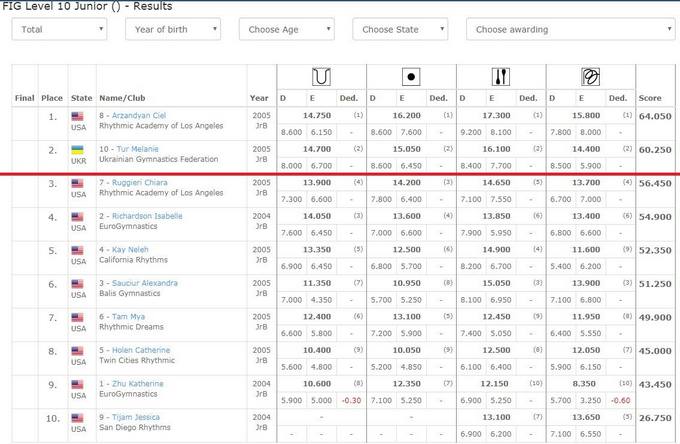Click the ribbon apparatus icon

pos(589,76)
